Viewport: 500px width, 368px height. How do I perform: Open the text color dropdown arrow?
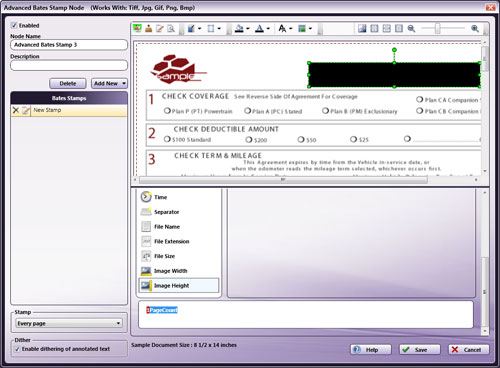[x=268, y=29]
